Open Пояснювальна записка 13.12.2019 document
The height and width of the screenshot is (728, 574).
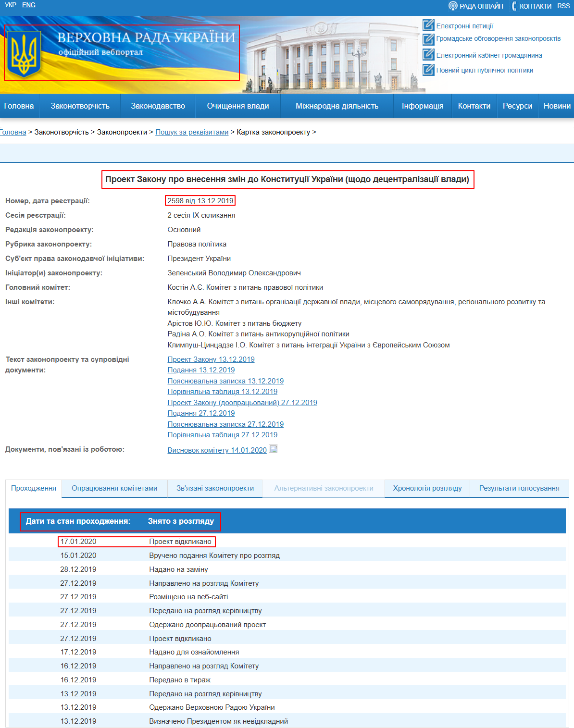pos(225,381)
